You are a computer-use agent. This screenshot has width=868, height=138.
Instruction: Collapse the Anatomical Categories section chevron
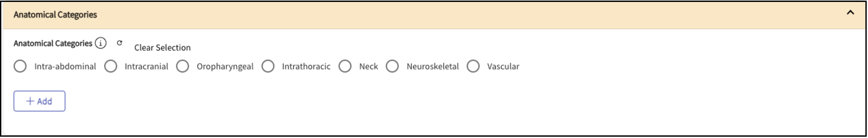pos(851,13)
